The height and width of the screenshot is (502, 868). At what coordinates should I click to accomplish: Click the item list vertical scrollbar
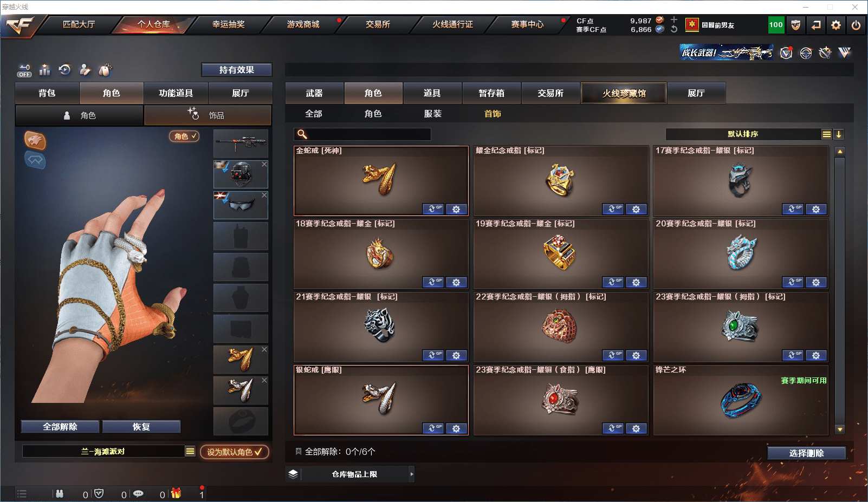pos(840,290)
